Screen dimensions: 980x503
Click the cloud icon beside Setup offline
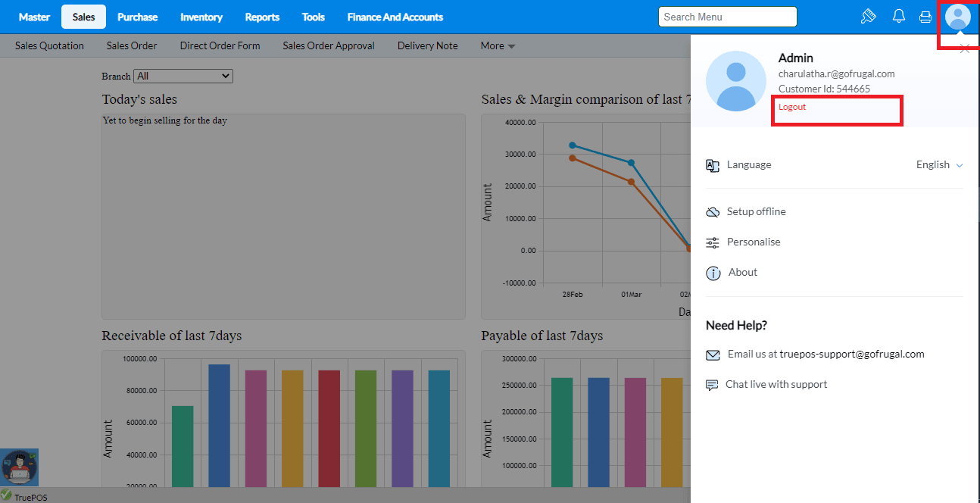click(713, 212)
